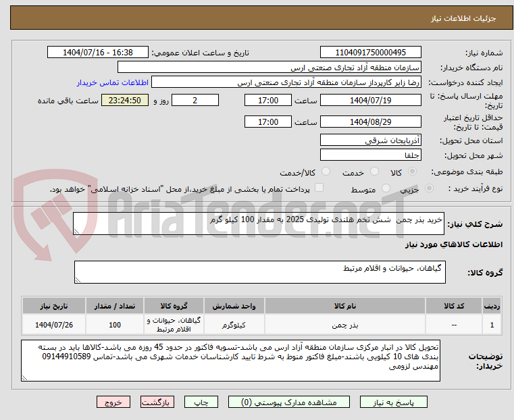Click the شرح کلی نیاز text area

pos(258,224)
